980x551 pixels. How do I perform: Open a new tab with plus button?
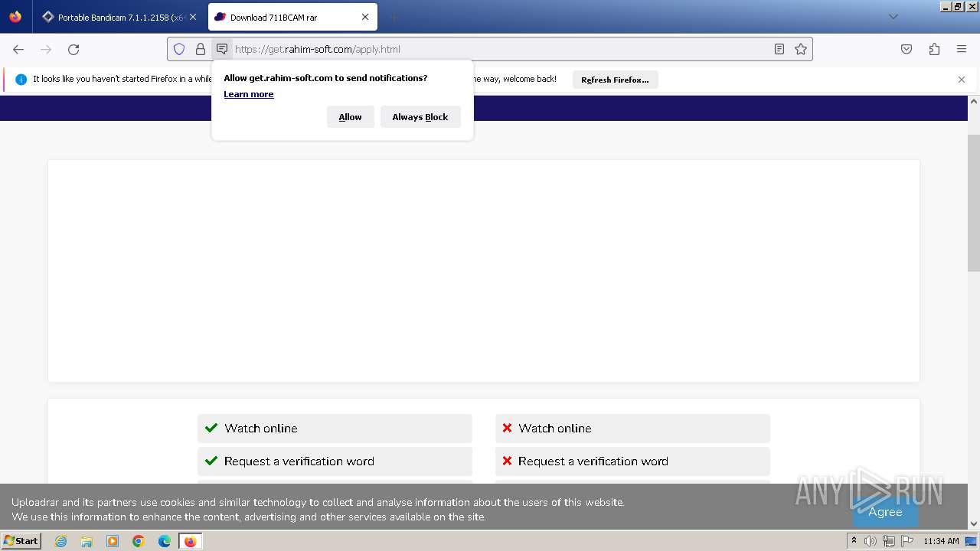[x=394, y=17]
